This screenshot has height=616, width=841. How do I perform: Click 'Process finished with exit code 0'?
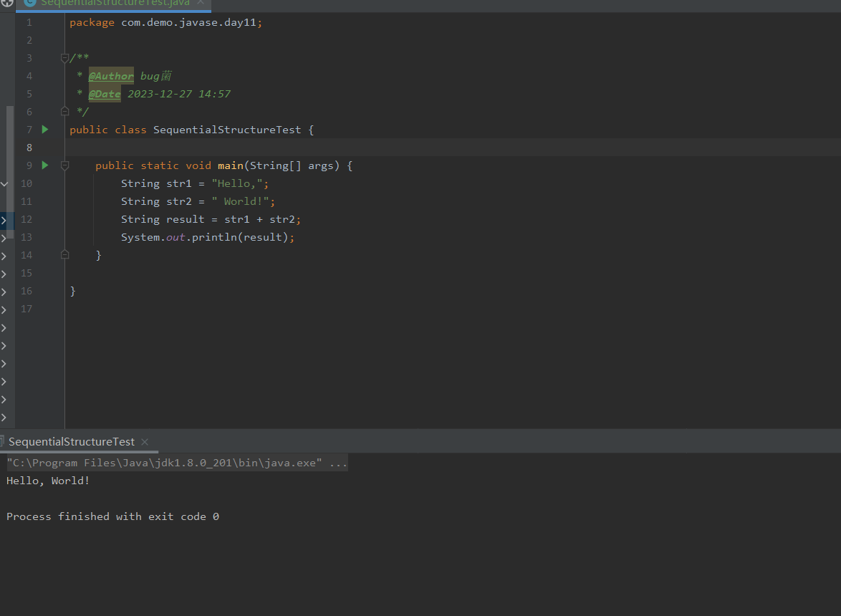pyautogui.click(x=112, y=516)
